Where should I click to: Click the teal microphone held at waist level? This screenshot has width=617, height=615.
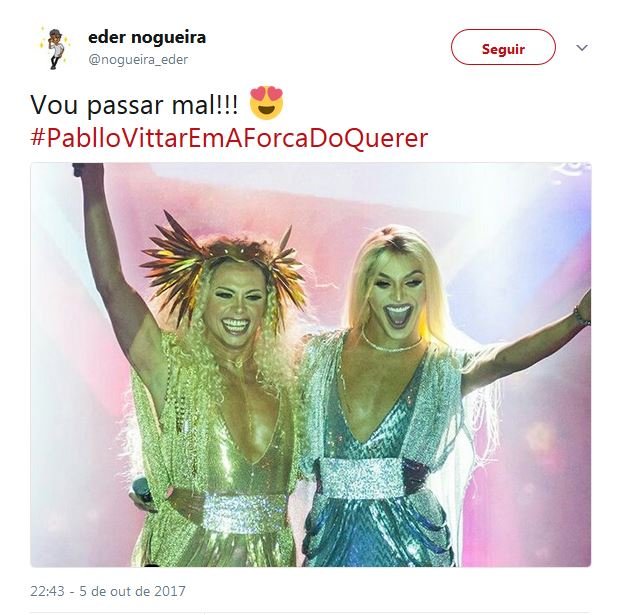pyautogui.click(x=141, y=489)
